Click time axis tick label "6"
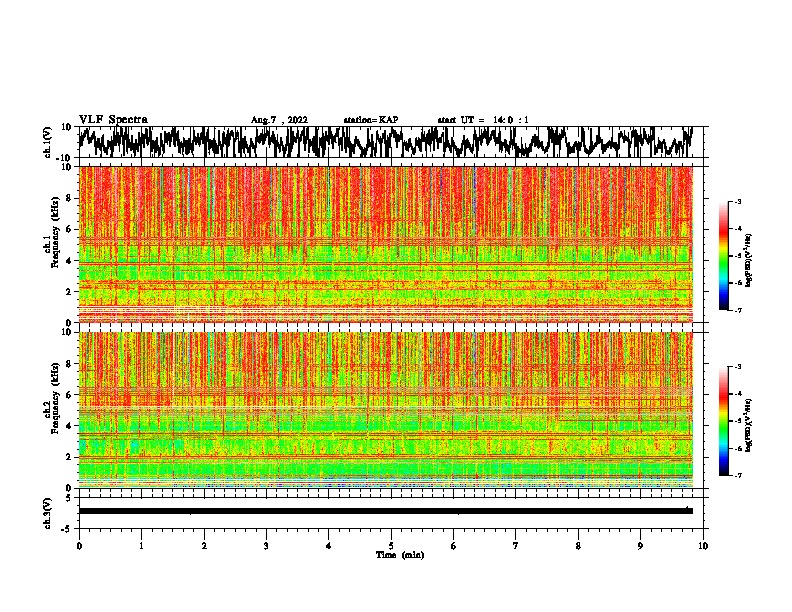 [x=454, y=546]
